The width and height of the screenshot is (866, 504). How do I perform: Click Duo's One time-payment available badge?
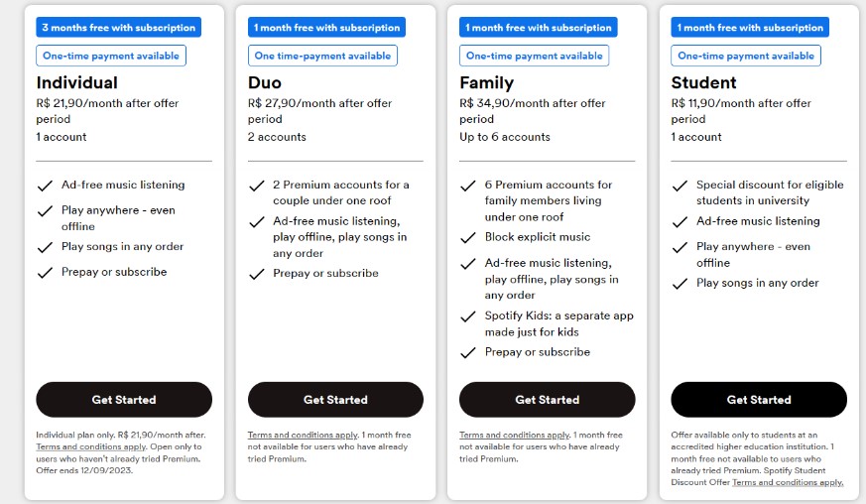tap(322, 56)
